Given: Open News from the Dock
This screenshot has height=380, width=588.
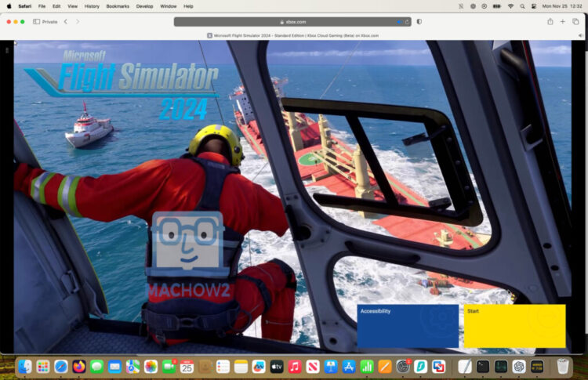Looking at the screenshot, I should tap(313, 367).
